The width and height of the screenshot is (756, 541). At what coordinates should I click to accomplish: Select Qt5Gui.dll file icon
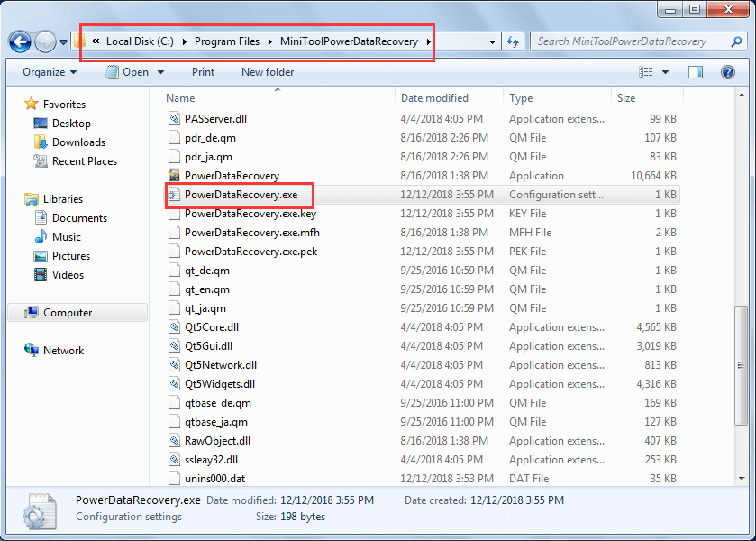174,345
